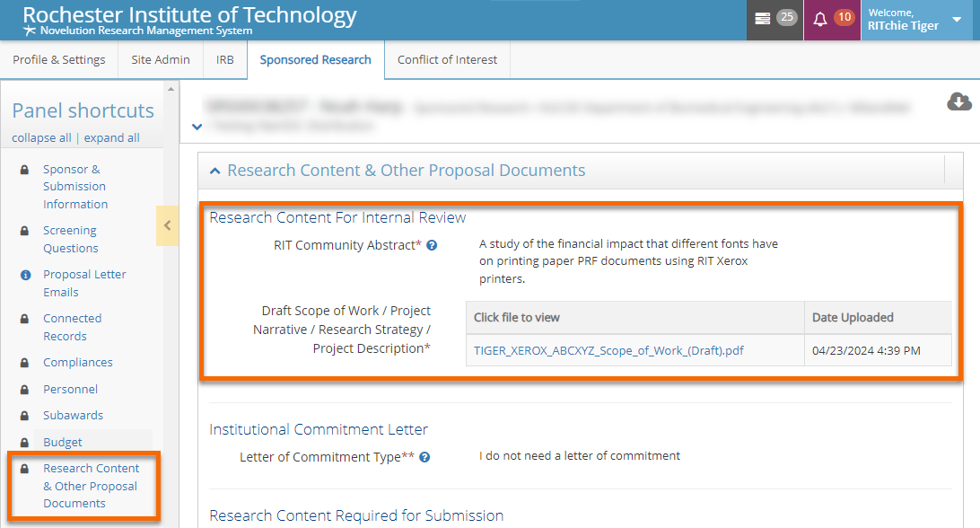Viewport: 980px width, 528px height.
Task: Click the expand all link
Action: [111, 137]
